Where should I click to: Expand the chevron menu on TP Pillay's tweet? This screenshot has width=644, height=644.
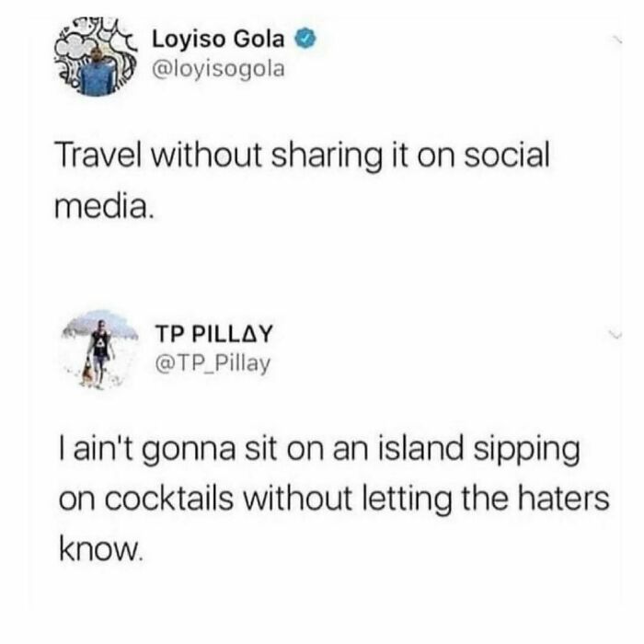(615, 334)
